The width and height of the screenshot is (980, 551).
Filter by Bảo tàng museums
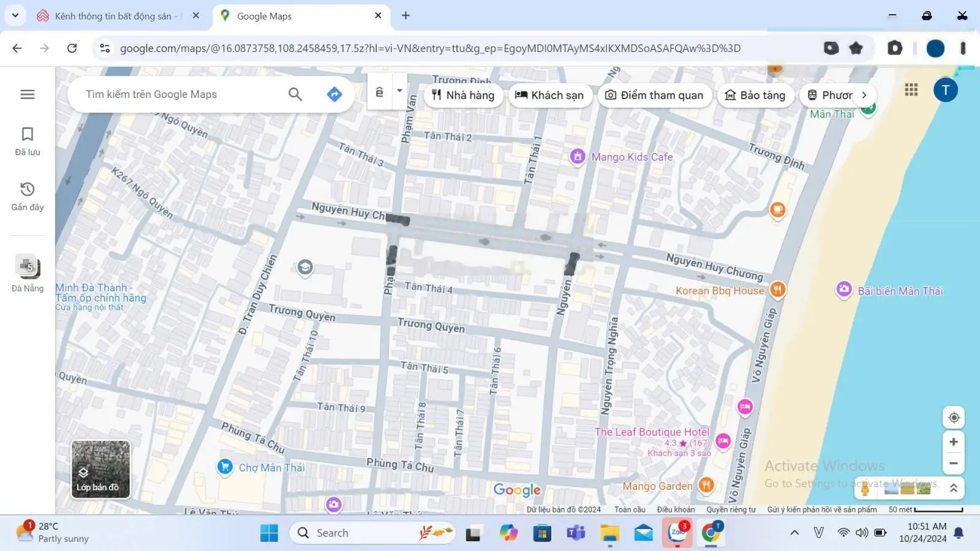[755, 95]
